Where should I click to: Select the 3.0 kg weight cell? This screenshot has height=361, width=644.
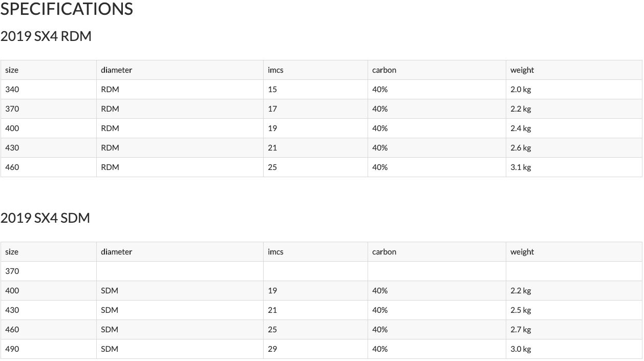click(x=521, y=349)
